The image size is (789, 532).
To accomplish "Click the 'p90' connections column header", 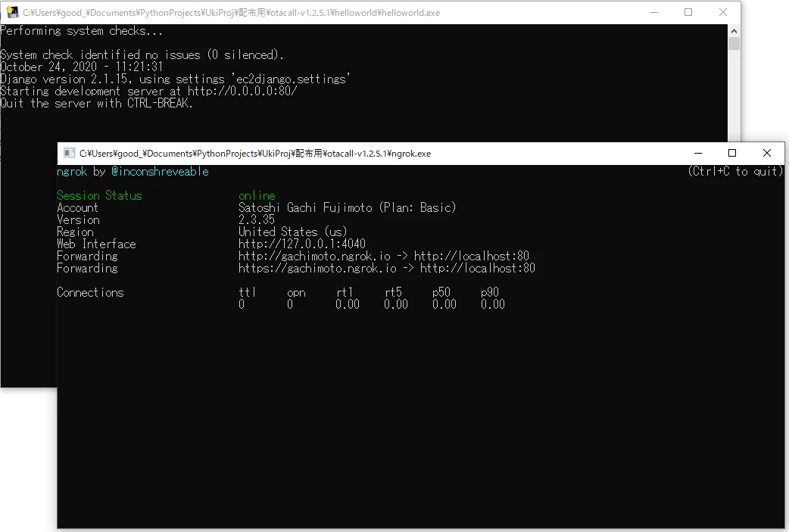I will coord(490,292).
